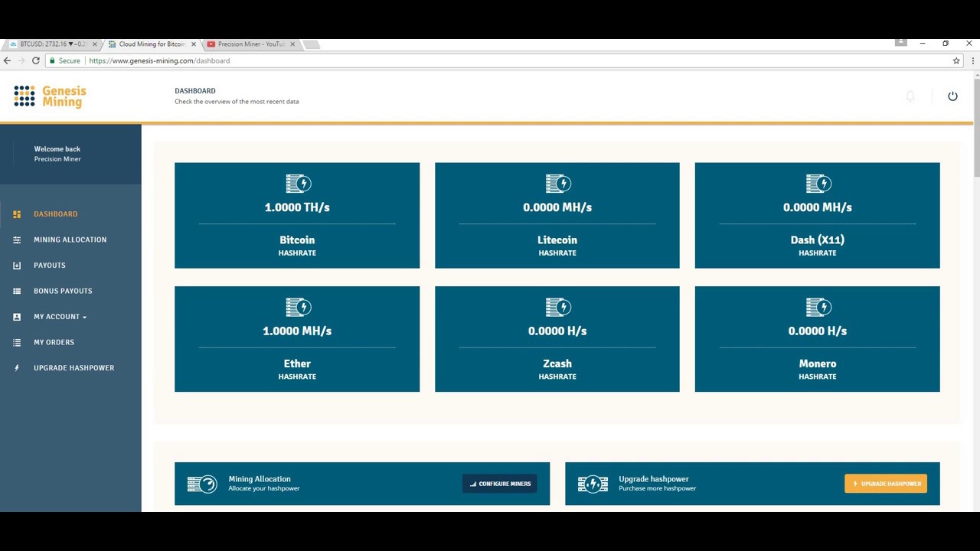Click the power logout icon
The width and height of the screenshot is (980, 551).
point(952,96)
